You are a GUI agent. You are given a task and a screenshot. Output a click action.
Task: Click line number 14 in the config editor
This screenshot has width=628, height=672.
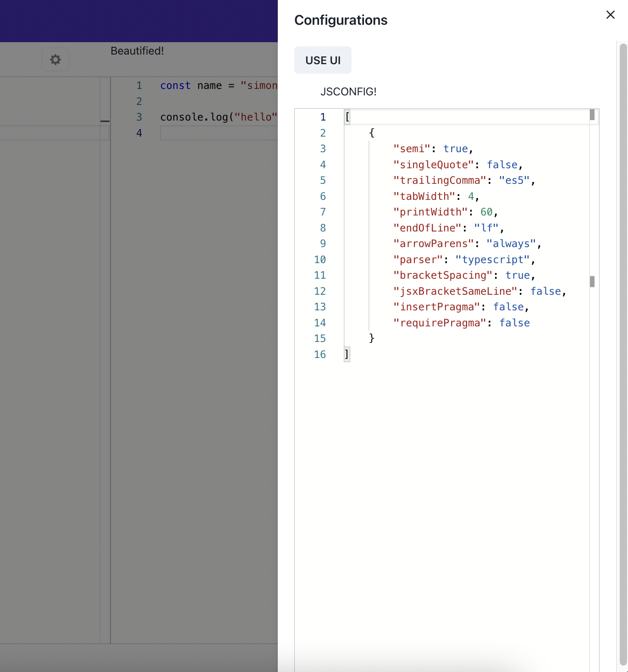[320, 323]
